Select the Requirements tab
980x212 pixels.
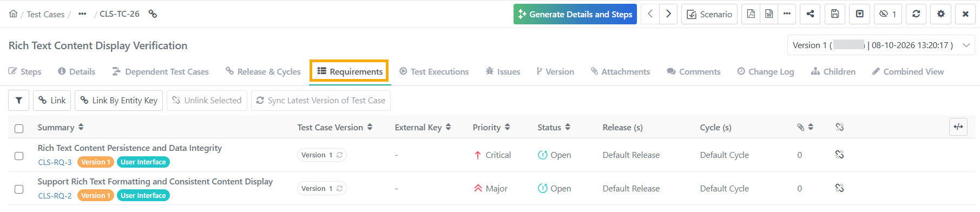[350, 71]
